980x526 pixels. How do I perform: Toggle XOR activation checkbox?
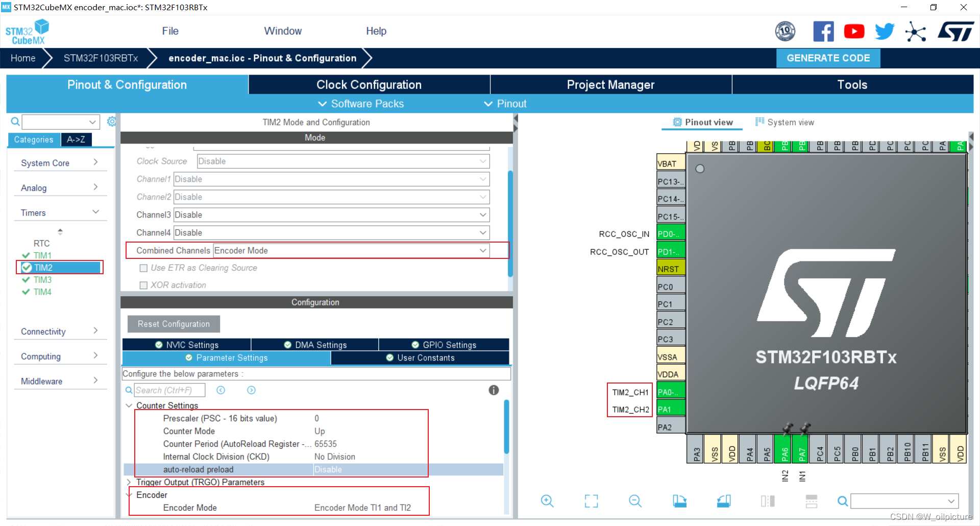pyautogui.click(x=143, y=285)
